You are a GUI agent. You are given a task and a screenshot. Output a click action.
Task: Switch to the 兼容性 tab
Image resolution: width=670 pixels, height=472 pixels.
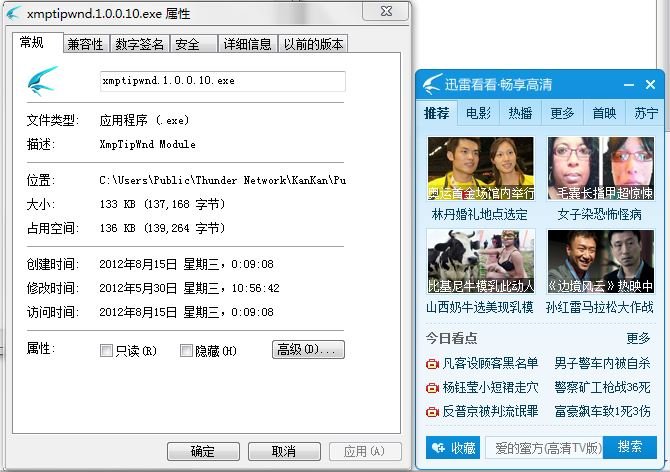click(x=85, y=44)
